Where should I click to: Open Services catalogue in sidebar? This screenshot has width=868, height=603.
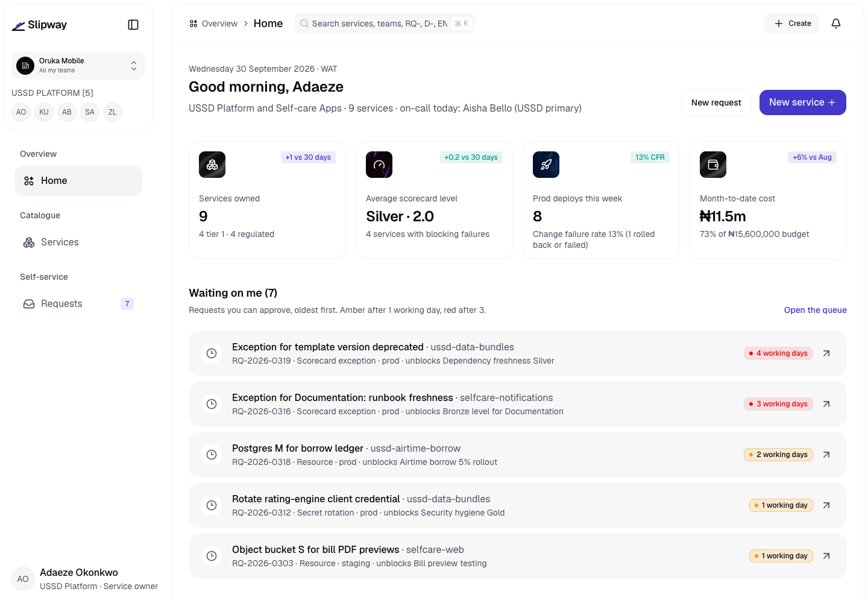pyautogui.click(x=78, y=242)
